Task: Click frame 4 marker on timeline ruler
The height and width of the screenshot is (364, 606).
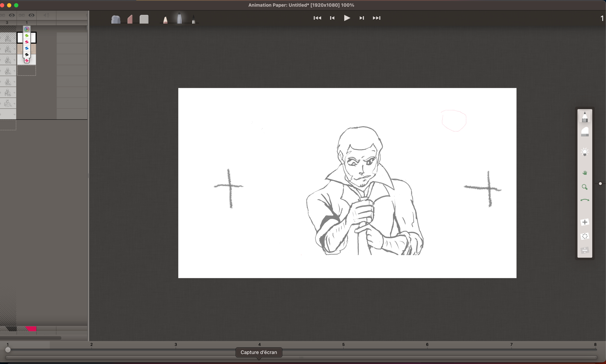Action: point(259,345)
